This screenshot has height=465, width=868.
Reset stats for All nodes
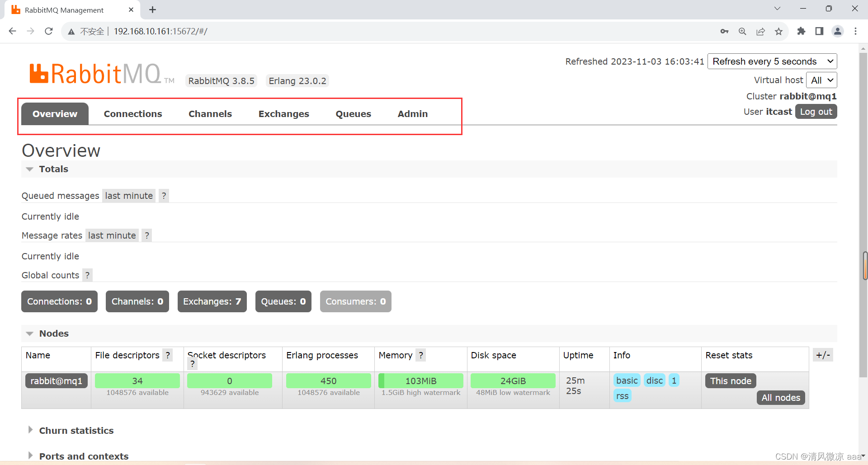coord(781,398)
